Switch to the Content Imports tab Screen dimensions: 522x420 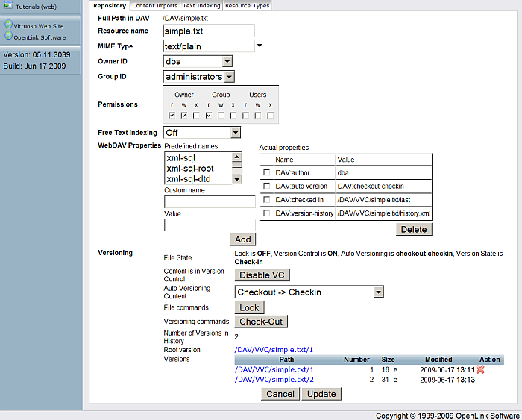point(155,6)
